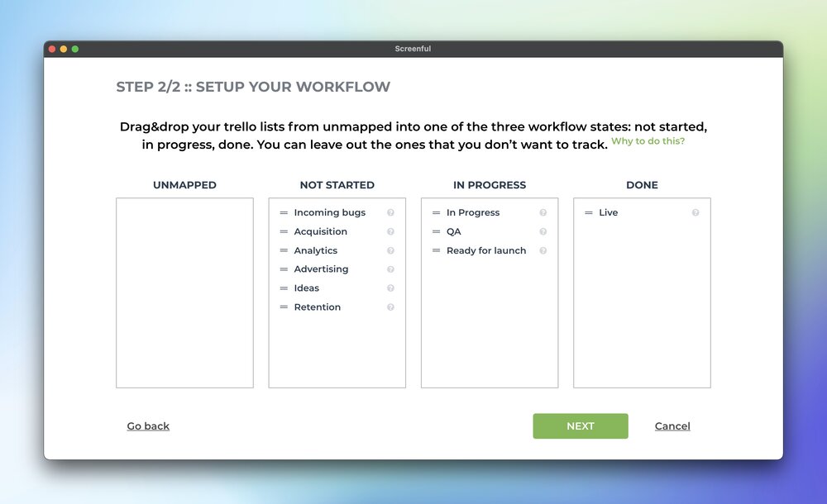Open help icon for In Progress item
The height and width of the screenshot is (504, 827).
click(x=543, y=212)
